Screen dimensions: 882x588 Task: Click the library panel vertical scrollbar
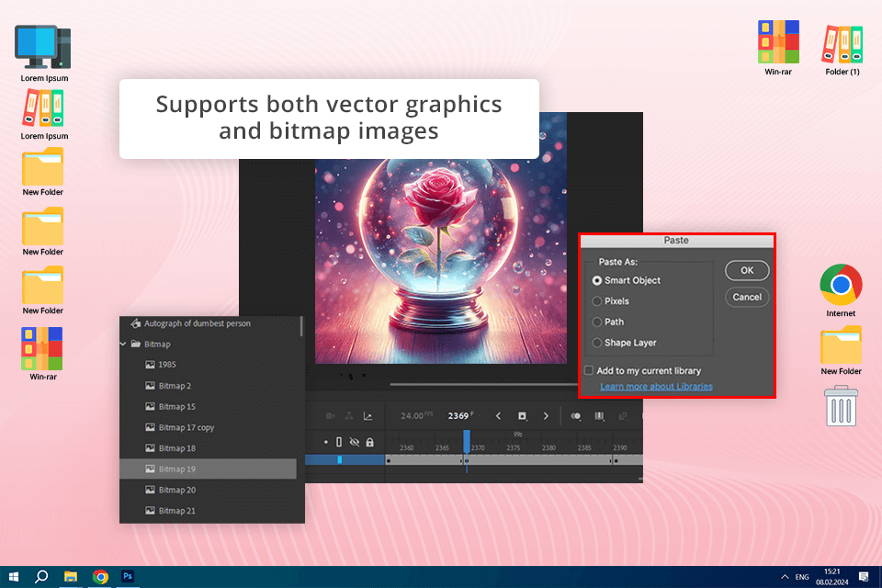(x=301, y=326)
